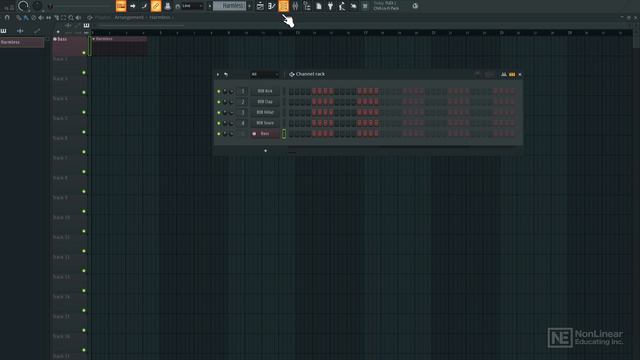Open the 808 Kick channel button

coord(265,91)
